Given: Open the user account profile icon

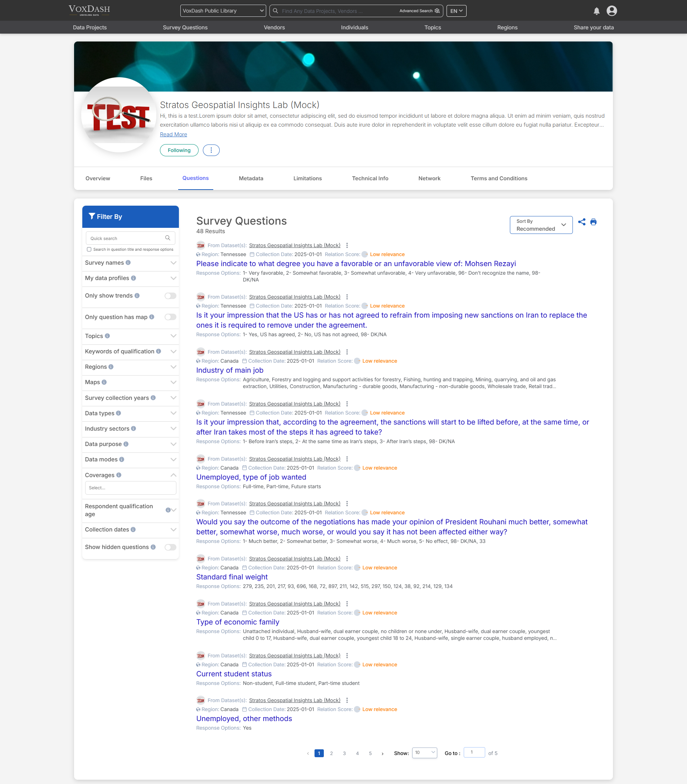Looking at the screenshot, I should pyautogui.click(x=611, y=11).
